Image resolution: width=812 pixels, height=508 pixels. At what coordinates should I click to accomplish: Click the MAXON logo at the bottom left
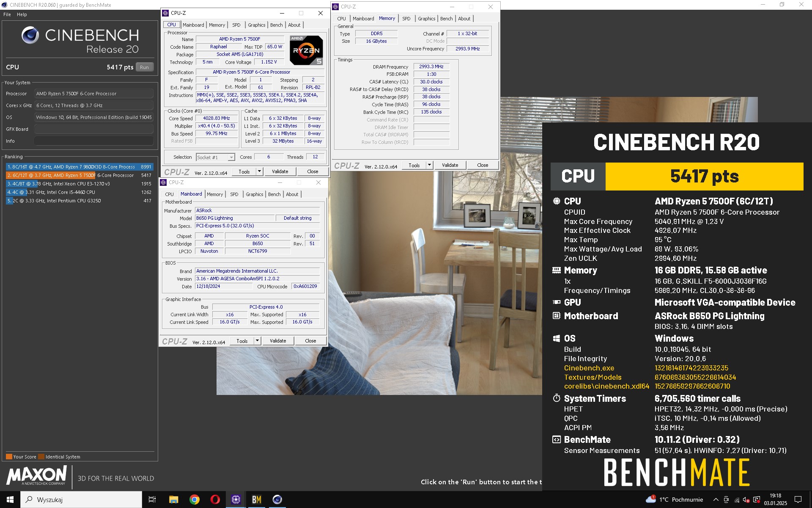click(37, 475)
